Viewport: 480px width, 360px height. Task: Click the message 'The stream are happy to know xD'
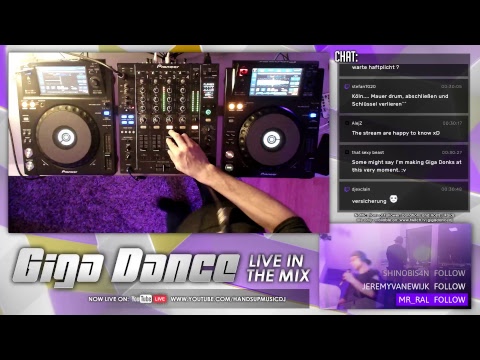pyautogui.click(x=396, y=133)
